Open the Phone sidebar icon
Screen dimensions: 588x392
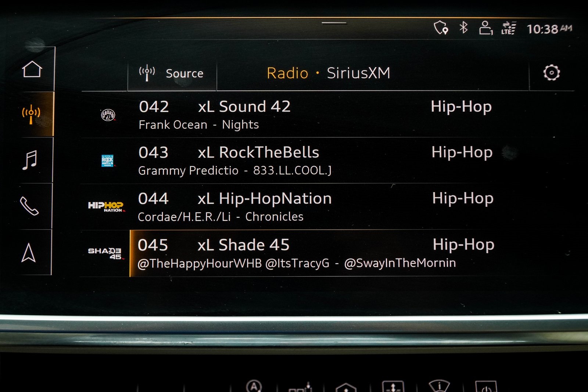pos(29,206)
